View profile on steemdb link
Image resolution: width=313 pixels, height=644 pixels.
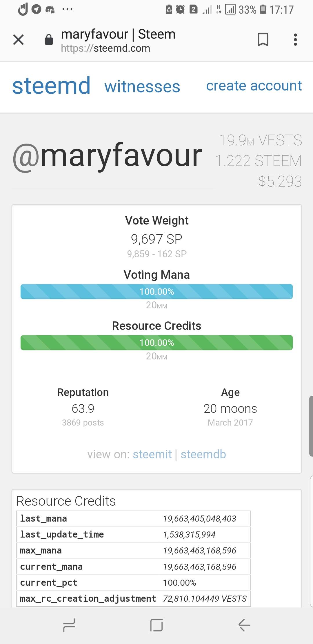coord(203,454)
